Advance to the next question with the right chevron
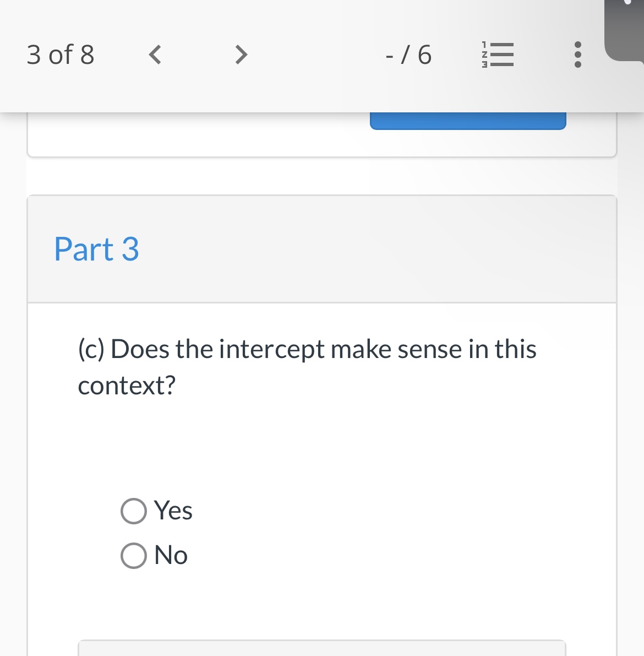 click(241, 55)
